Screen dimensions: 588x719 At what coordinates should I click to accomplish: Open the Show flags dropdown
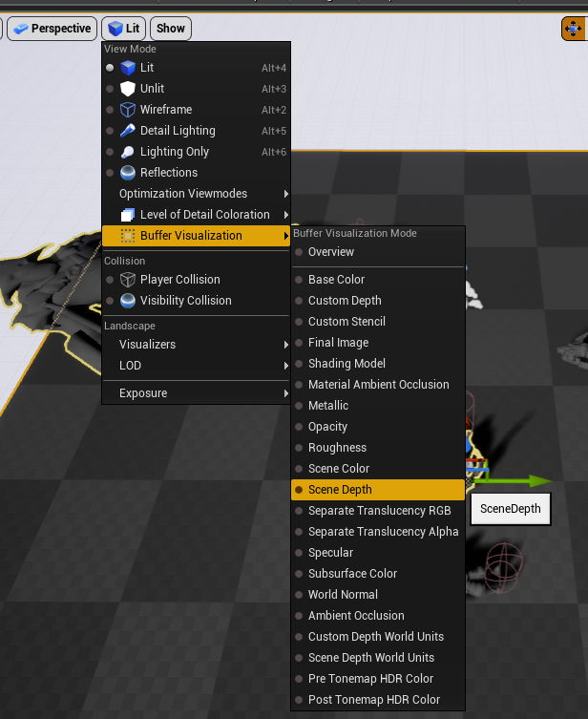point(171,29)
